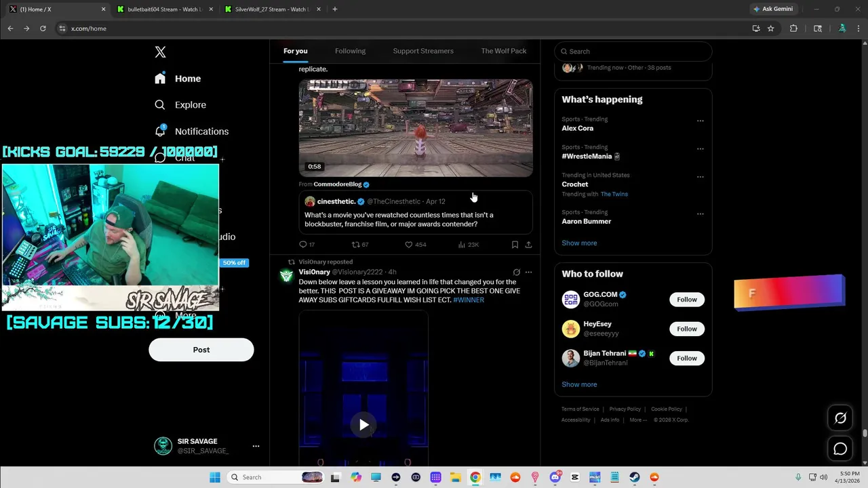
Task: Open the floating Messages chat button
Action: (x=840, y=449)
